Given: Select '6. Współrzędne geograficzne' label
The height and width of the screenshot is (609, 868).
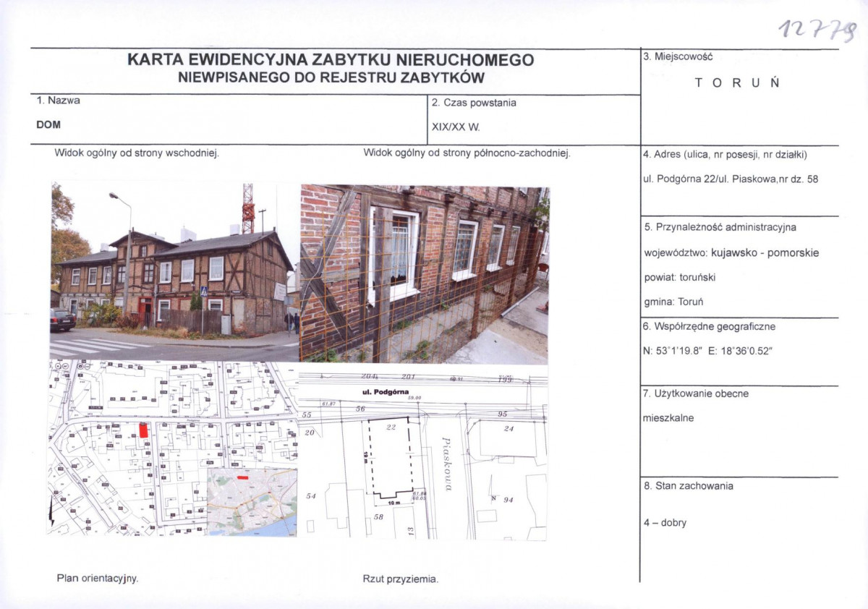Looking at the screenshot, I should tap(709, 326).
